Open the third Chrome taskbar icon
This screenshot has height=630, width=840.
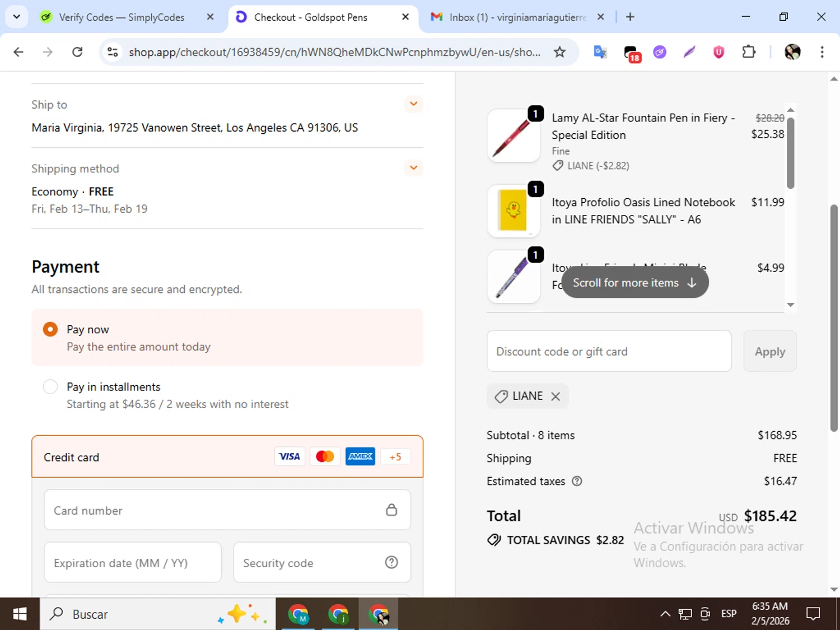tap(379, 614)
